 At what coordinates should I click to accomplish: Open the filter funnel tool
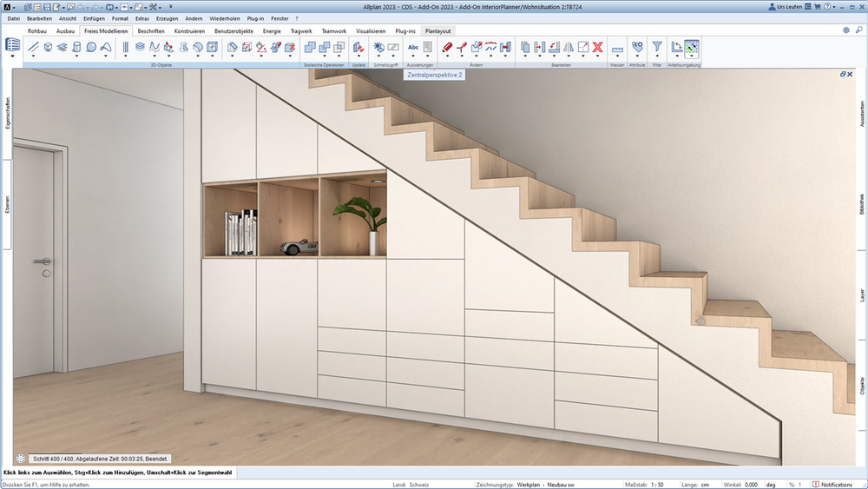click(x=657, y=47)
